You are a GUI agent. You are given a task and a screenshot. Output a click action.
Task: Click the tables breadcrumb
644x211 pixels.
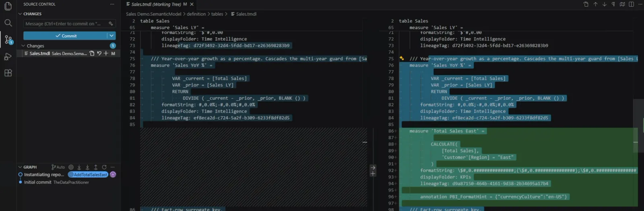click(x=217, y=14)
